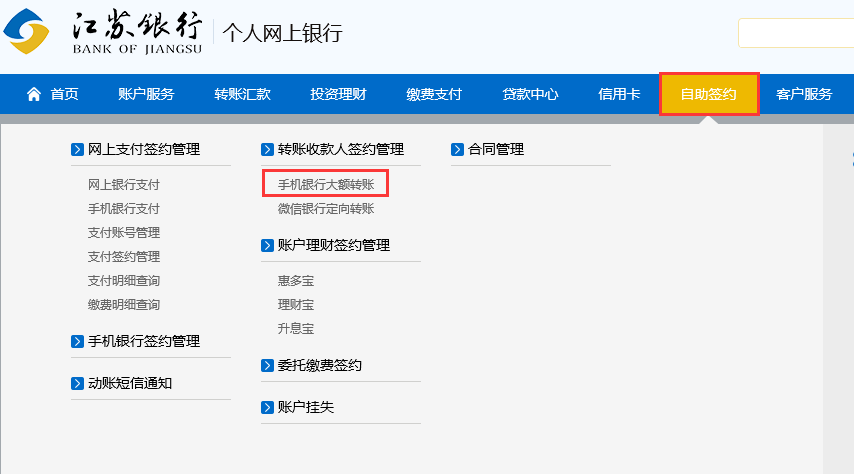Click 账户挂失 section heading
This screenshot has height=474, width=854.
[x=306, y=408]
